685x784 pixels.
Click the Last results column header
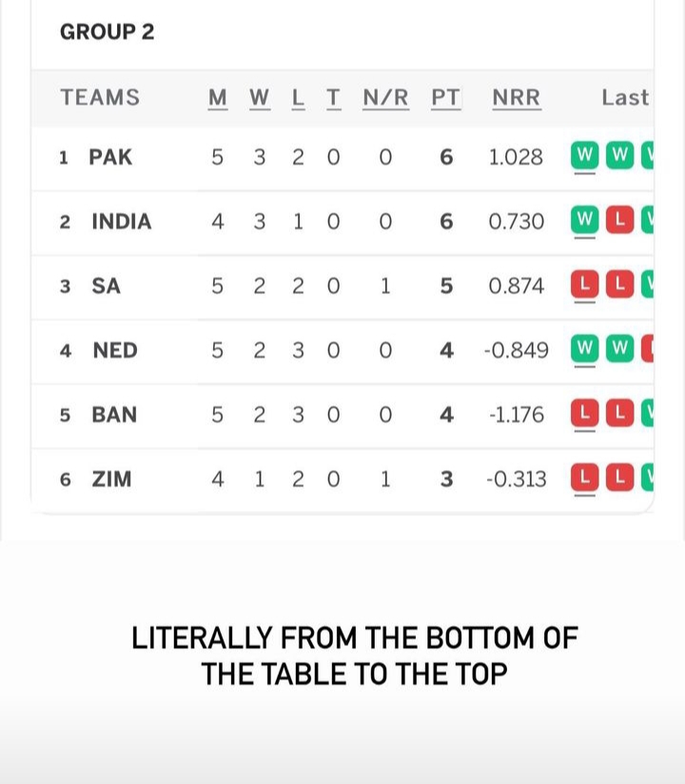coord(625,97)
